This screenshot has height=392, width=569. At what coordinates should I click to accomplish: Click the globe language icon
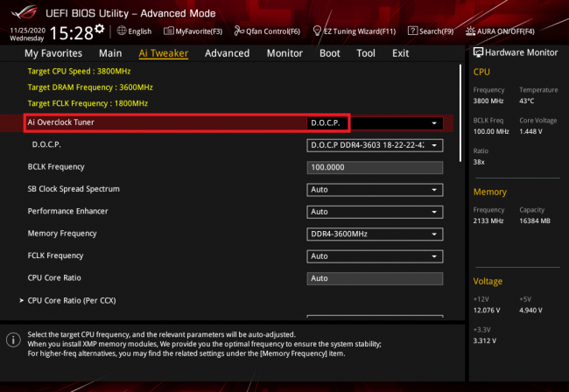tap(122, 31)
